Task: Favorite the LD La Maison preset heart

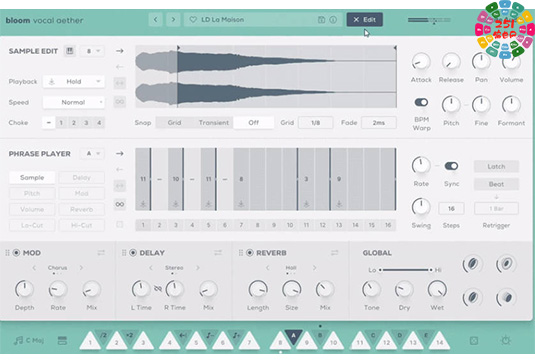Action: tap(193, 20)
